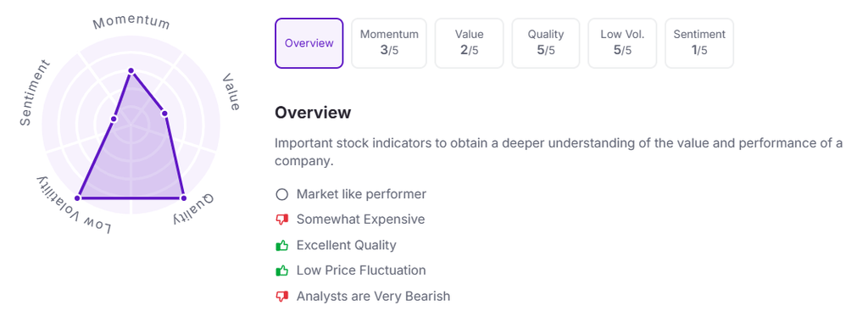Switch to the Value 2/5 tab
868x328 pixels.
pyautogui.click(x=469, y=43)
